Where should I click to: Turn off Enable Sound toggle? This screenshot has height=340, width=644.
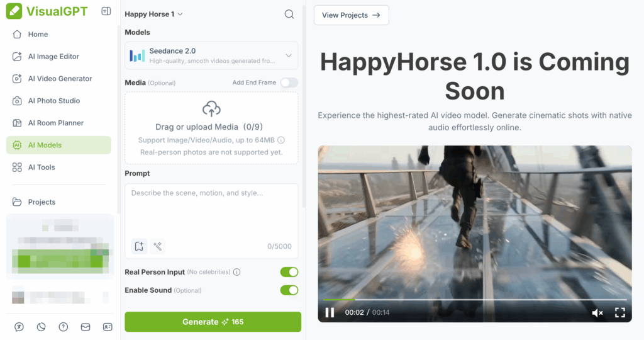point(289,290)
